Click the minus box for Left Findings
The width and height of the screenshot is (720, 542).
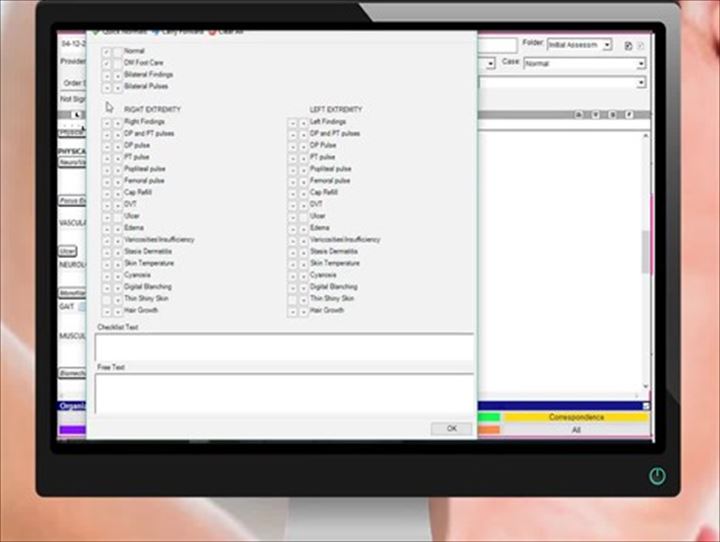coord(292,122)
